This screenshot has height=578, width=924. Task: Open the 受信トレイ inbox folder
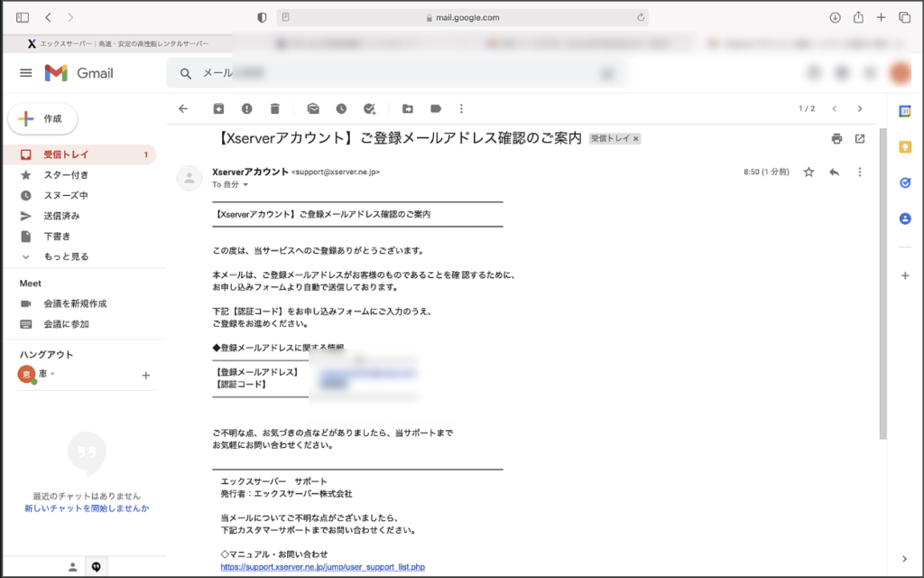click(x=79, y=154)
